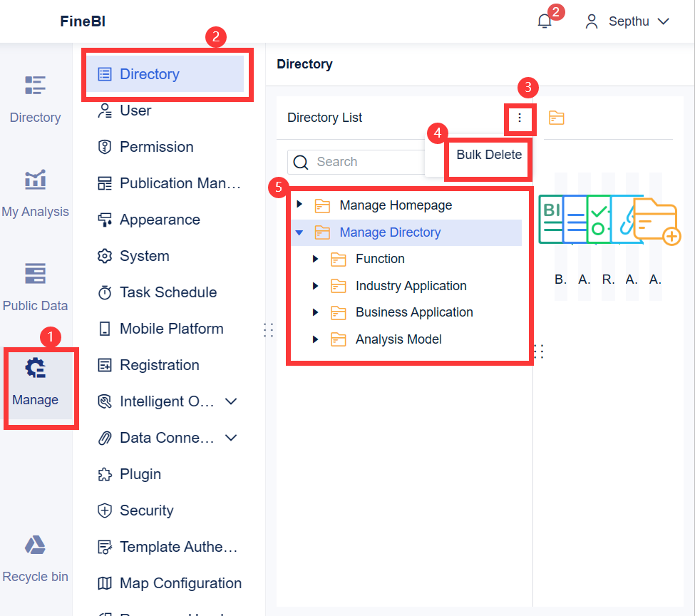
Task: Open the Septhu user dropdown
Action: [x=627, y=21]
